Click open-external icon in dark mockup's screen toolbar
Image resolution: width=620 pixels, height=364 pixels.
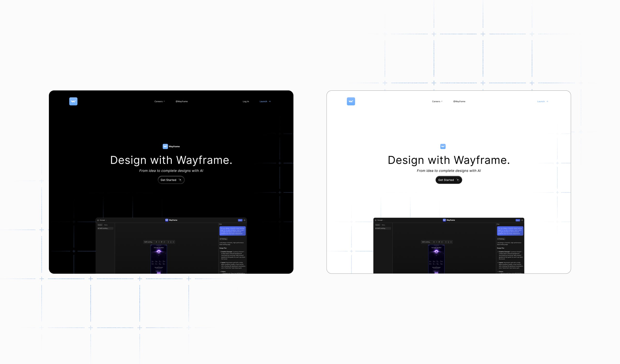click(x=164, y=242)
